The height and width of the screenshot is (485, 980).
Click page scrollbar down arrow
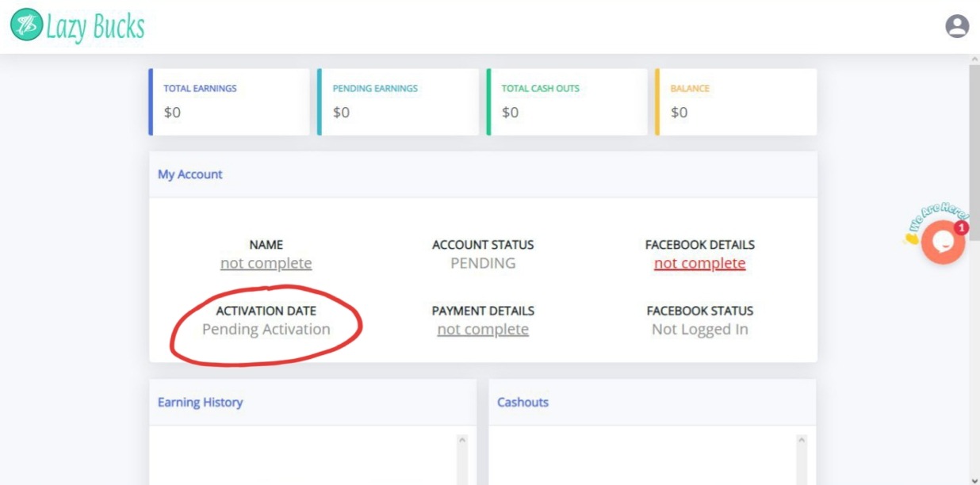click(974, 479)
